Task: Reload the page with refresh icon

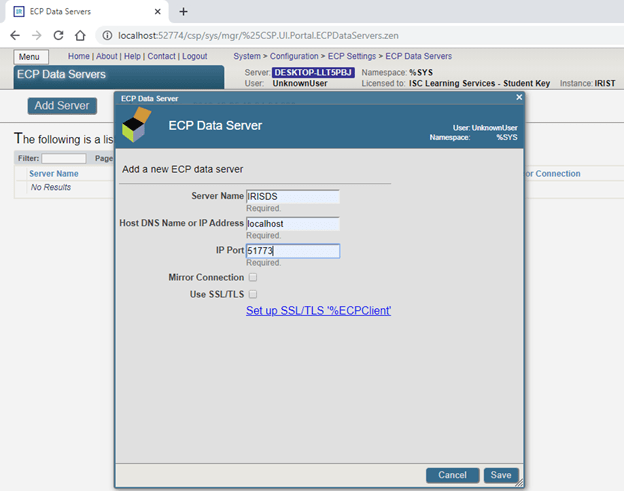Action: coord(58,35)
